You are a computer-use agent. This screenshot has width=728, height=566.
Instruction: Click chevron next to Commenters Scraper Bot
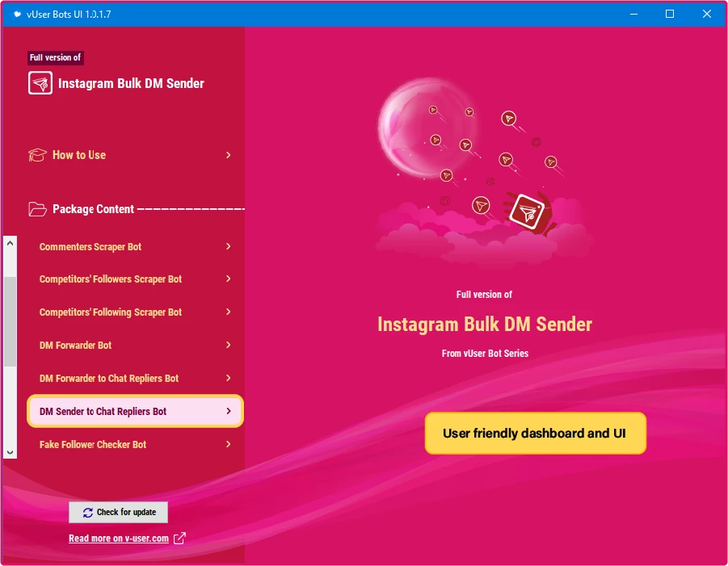(228, 246)
